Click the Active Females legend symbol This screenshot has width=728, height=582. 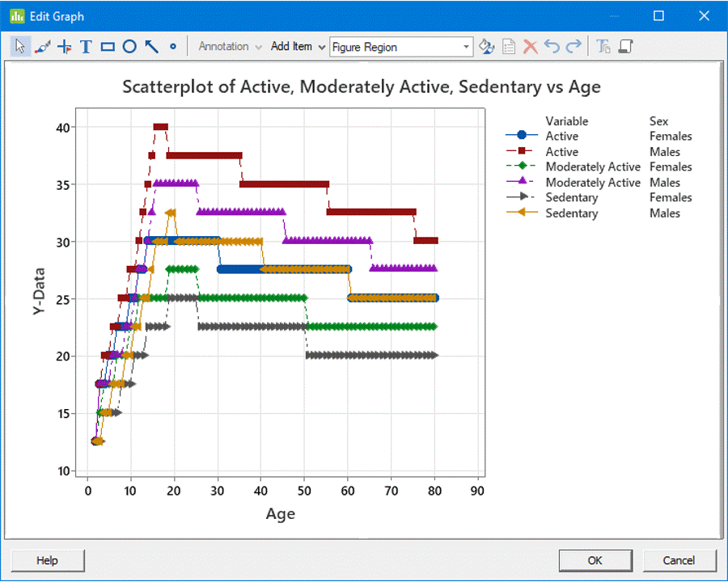[x=522, y=136]
